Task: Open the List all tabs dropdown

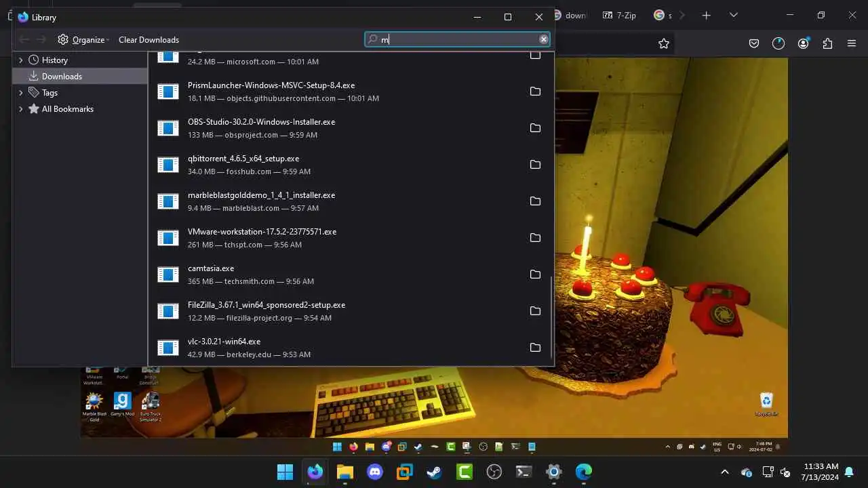Action: [733, 15]
